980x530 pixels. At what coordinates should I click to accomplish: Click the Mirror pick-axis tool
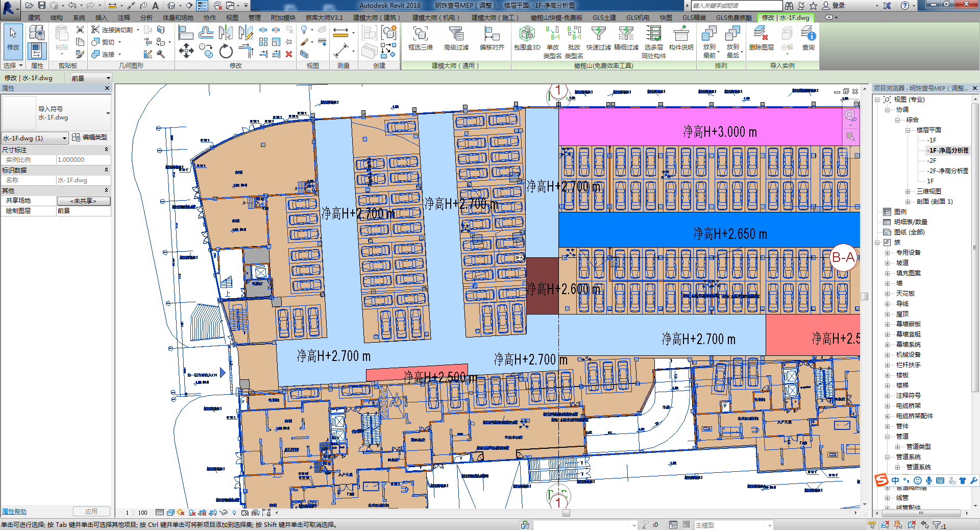point(226,33)
